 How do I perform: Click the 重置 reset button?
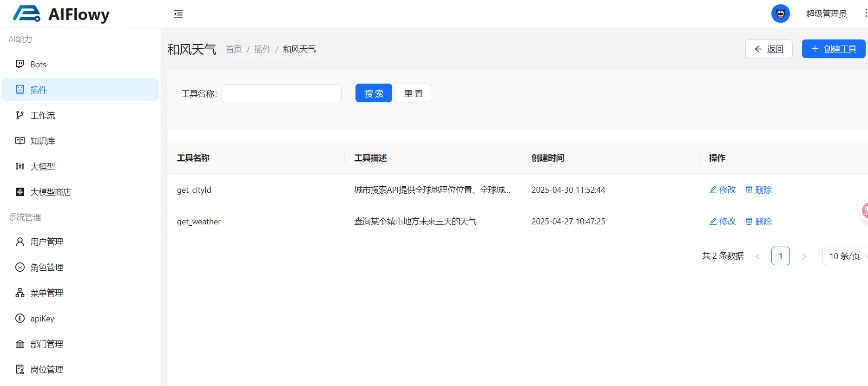pyautogui.click(x=414, y=93)
